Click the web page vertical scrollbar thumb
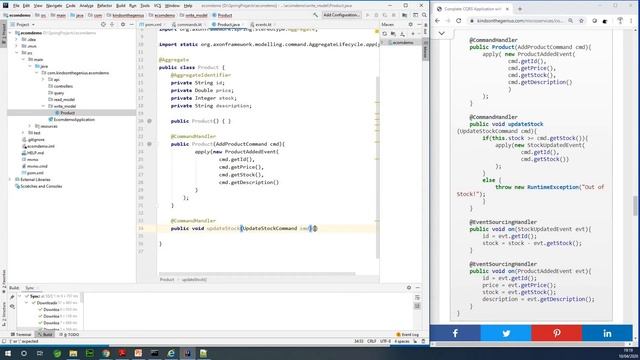Image resolution: width=640 pixels, height=360 pixels. tap(636, 205)
